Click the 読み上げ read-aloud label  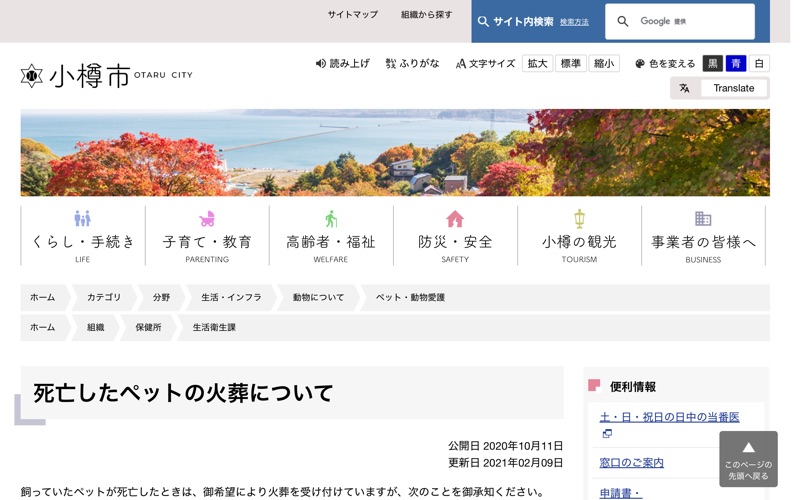pyautogui.click(x=349, y=63)
